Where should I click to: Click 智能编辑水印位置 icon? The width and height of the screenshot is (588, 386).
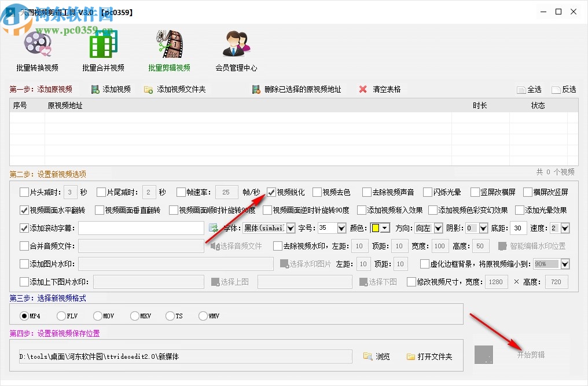tap(502, 246)
